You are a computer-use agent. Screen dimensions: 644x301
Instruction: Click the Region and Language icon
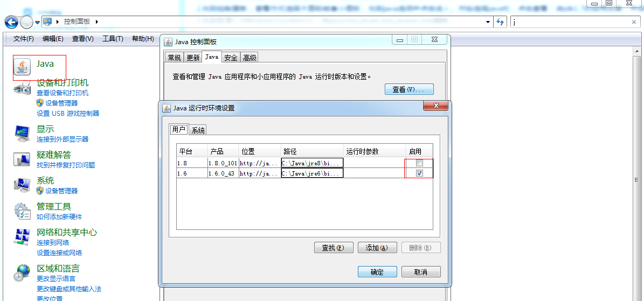pos(22,272)
